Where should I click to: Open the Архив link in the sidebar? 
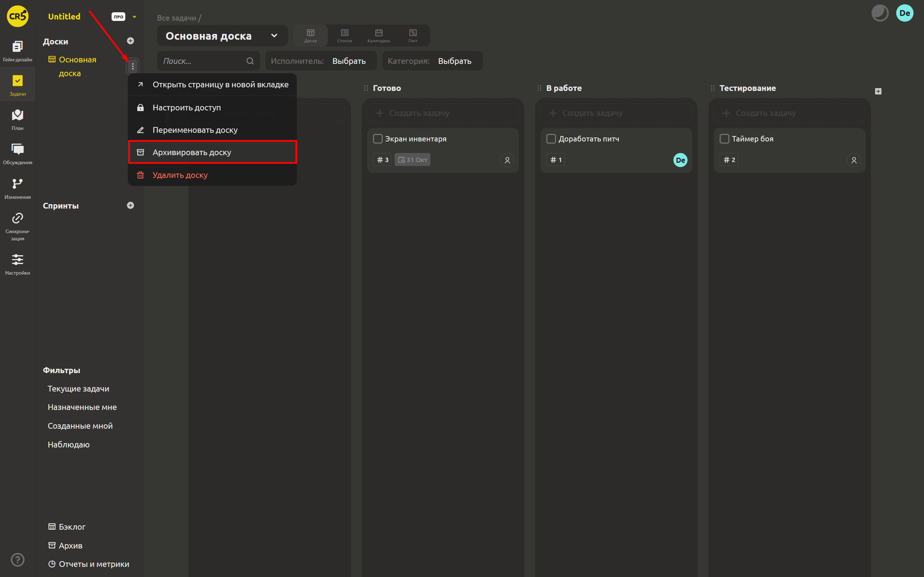tap(65, 546)
